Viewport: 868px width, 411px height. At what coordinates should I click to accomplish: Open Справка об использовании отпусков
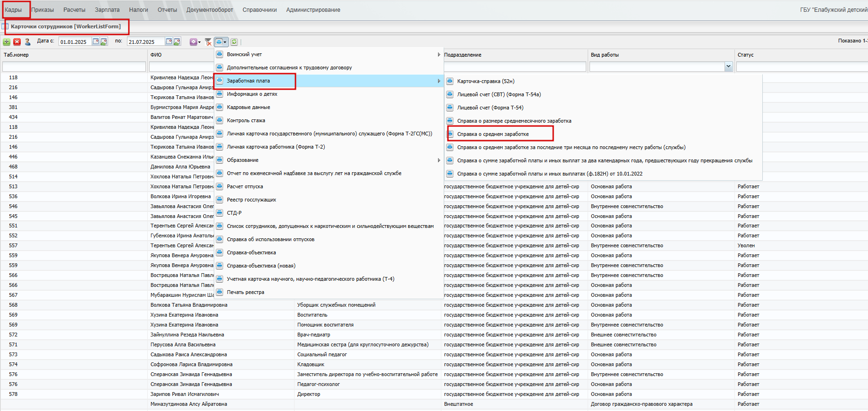(329, 239)
